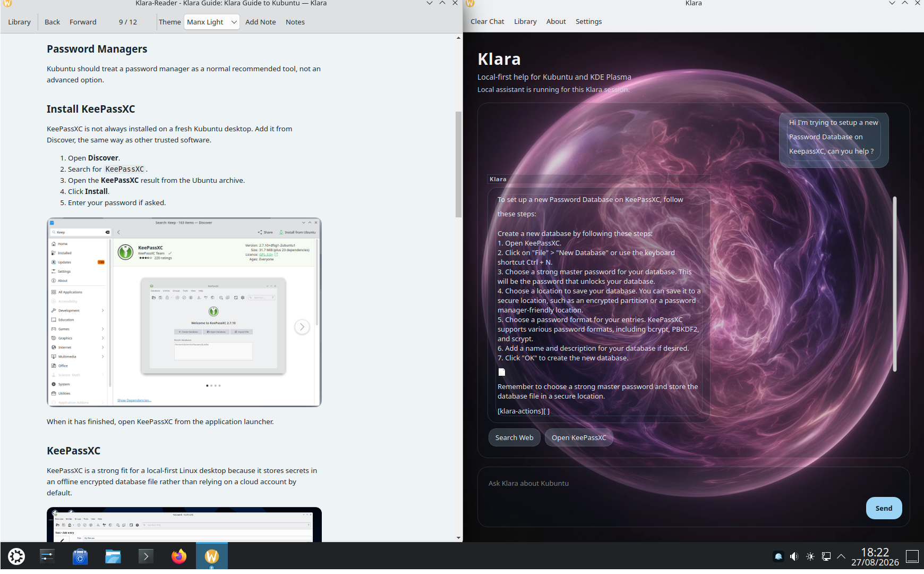The image size is (924, 574).
Task: Click the page indicator 9 / 12
Action: pos(128,22)
